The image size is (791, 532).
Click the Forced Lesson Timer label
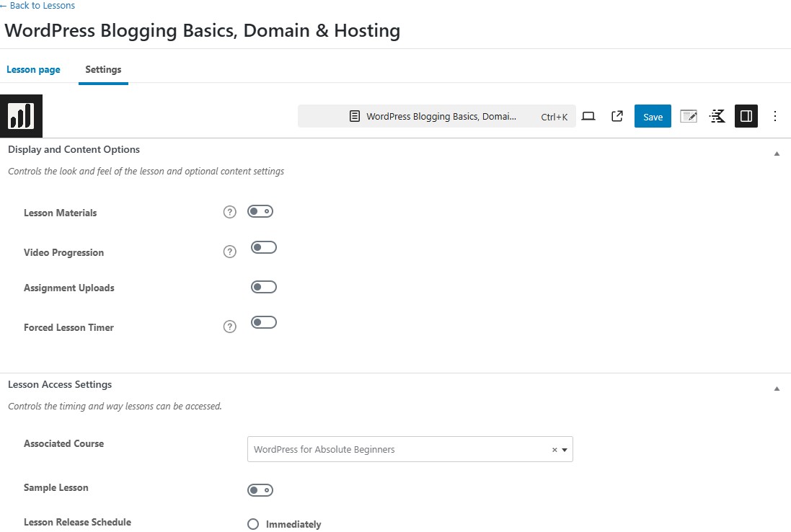coord(69,328)
